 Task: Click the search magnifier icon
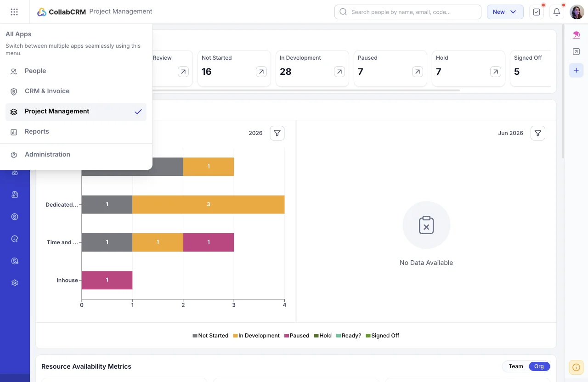(x=343, y=12)
